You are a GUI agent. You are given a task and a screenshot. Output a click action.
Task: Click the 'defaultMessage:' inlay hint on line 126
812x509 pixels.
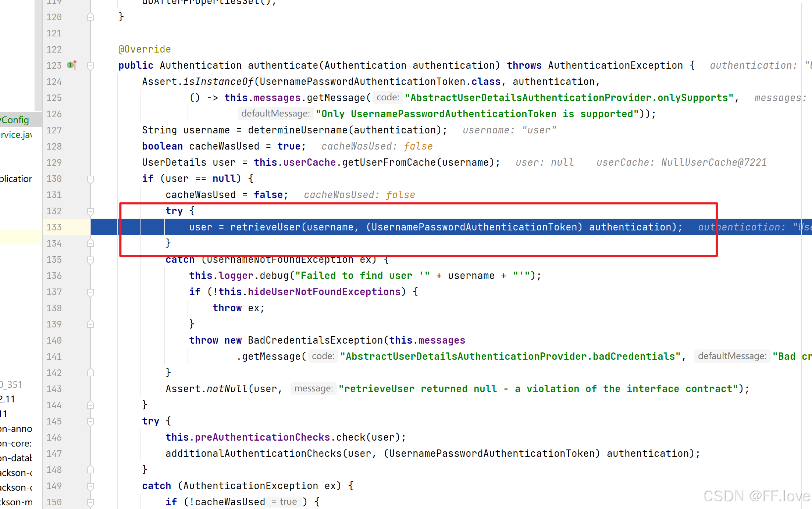[x=275, y=114]
